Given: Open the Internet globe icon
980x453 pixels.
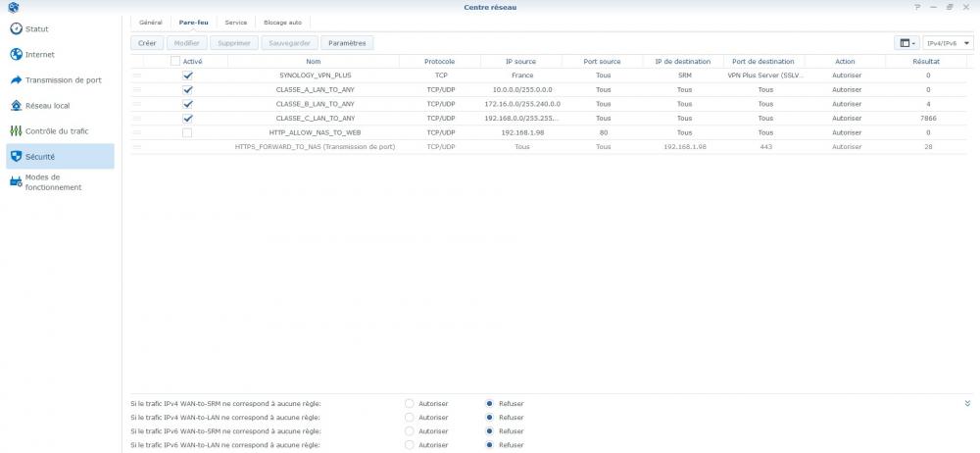Looking at the screenshot, I should click(x=17, y=55).
